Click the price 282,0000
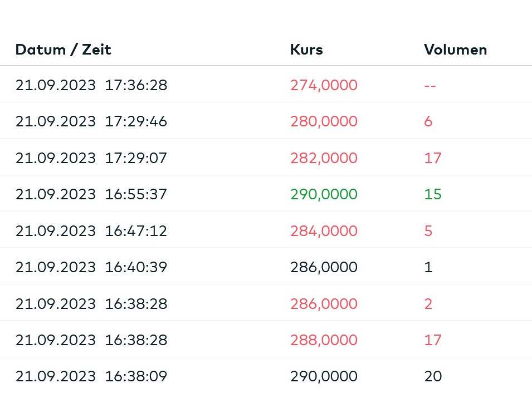 point(324,158)
